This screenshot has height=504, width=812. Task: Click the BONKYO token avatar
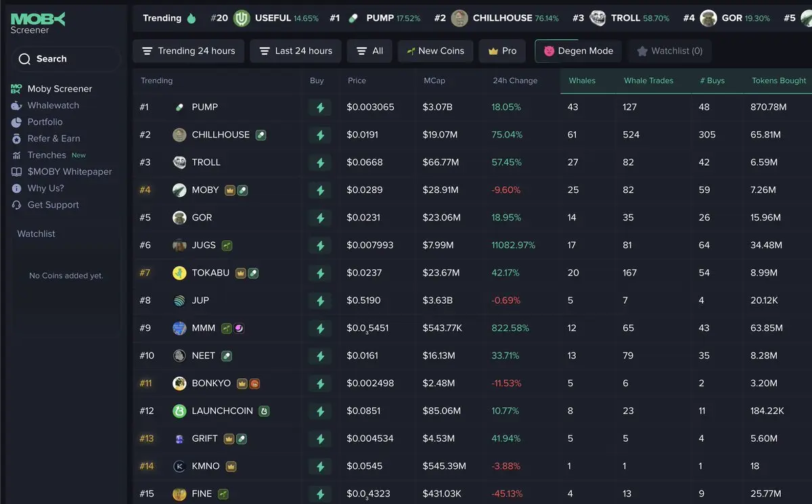point(179,384)
